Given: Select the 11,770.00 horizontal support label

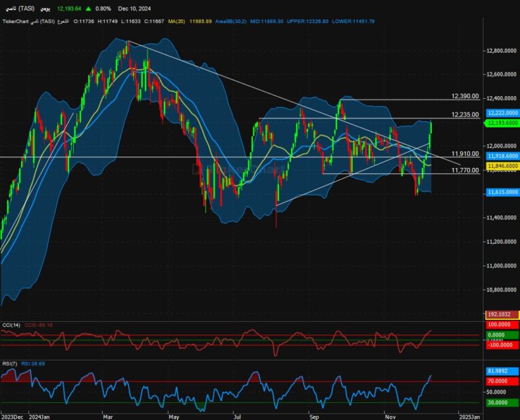Looking at the screenshot, I should (464, 171).
